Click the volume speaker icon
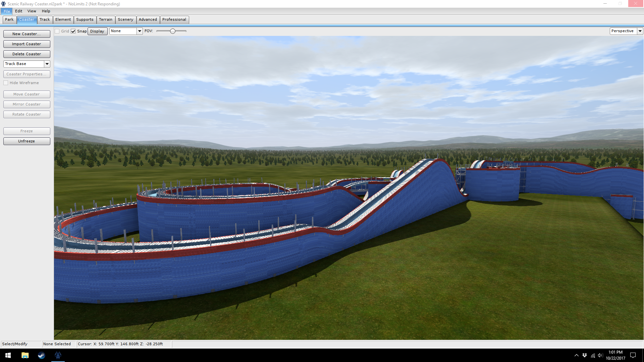Viewport: 644px width, 362px height. (600, 355)
